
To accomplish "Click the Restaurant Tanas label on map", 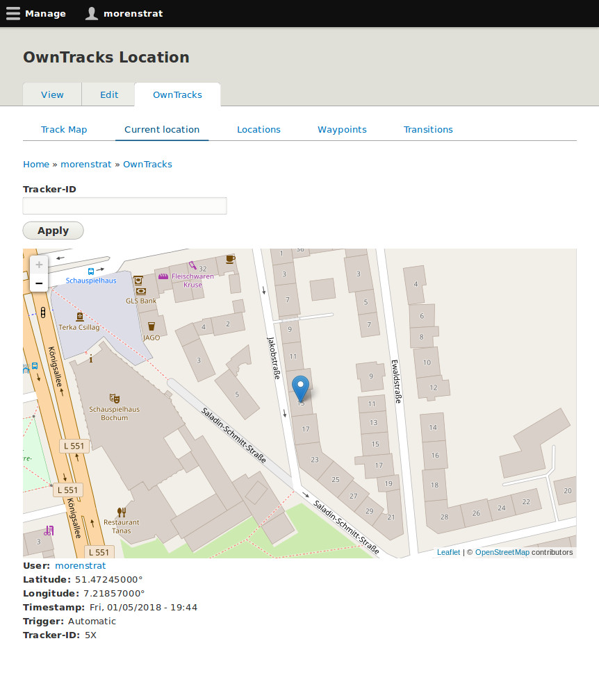I will [x=122, y=526].
